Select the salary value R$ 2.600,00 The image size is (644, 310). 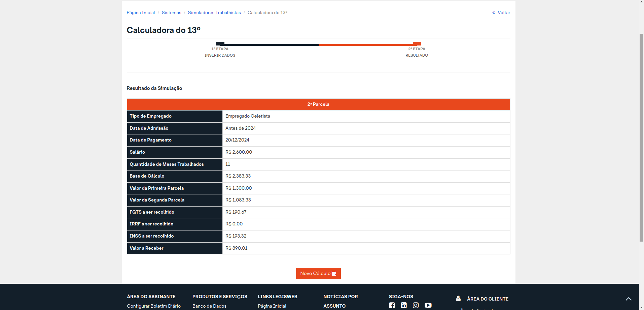[239, 152]
